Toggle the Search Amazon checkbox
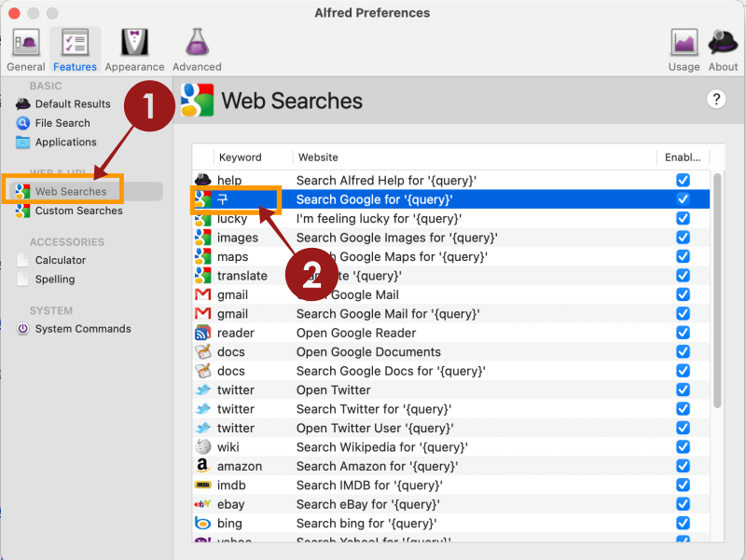The image size is (746, 560). 683,466
